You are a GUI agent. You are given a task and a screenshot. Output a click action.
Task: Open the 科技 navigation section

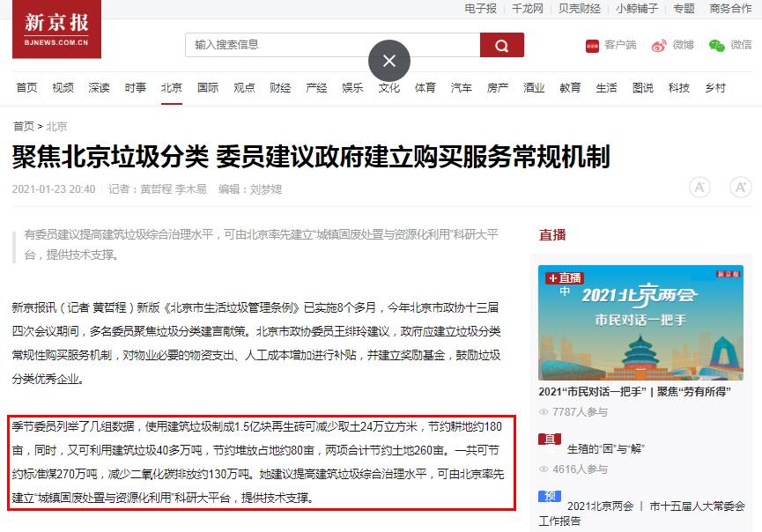679,88
